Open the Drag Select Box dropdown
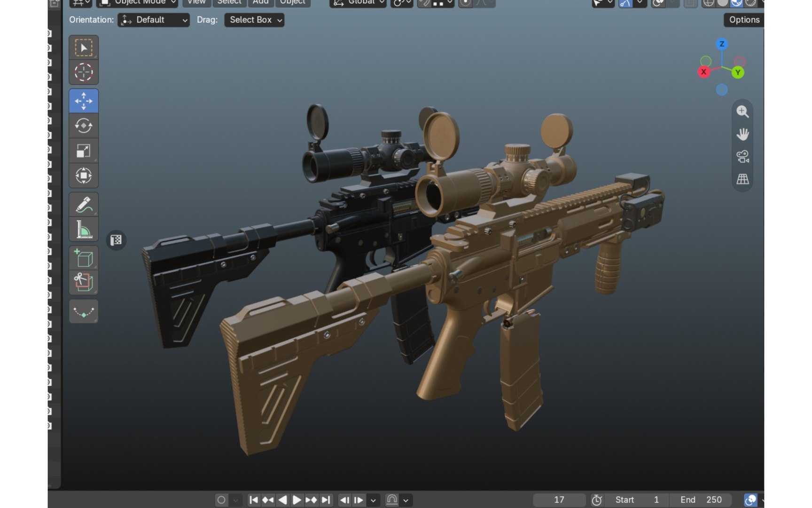Image resolution: width=812 pixels, height=508 pixels. 254,20
